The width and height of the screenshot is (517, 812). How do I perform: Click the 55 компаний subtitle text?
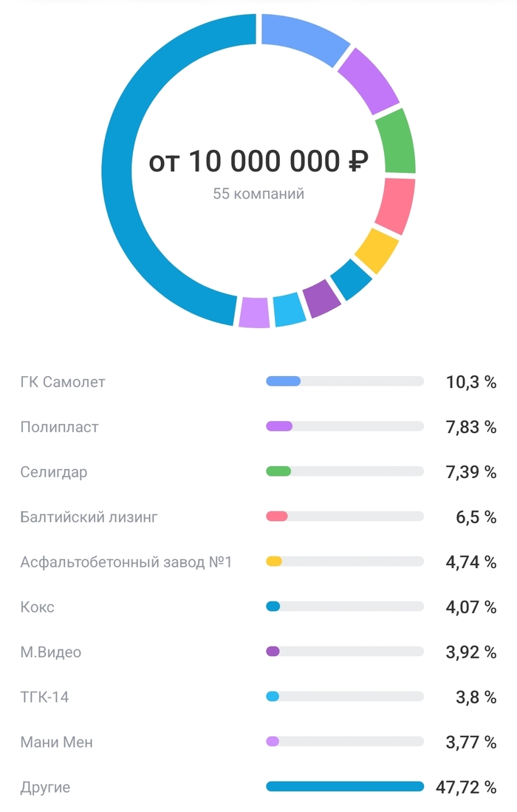click(258, 194)
